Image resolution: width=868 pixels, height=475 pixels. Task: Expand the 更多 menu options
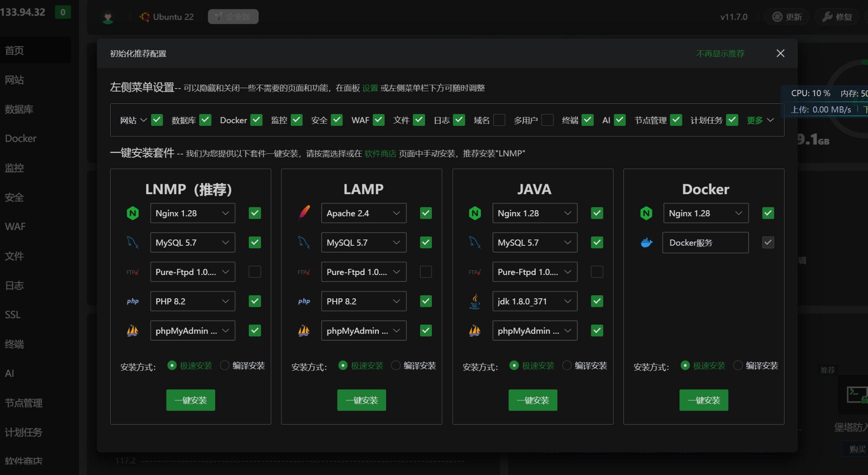[760, 120]
